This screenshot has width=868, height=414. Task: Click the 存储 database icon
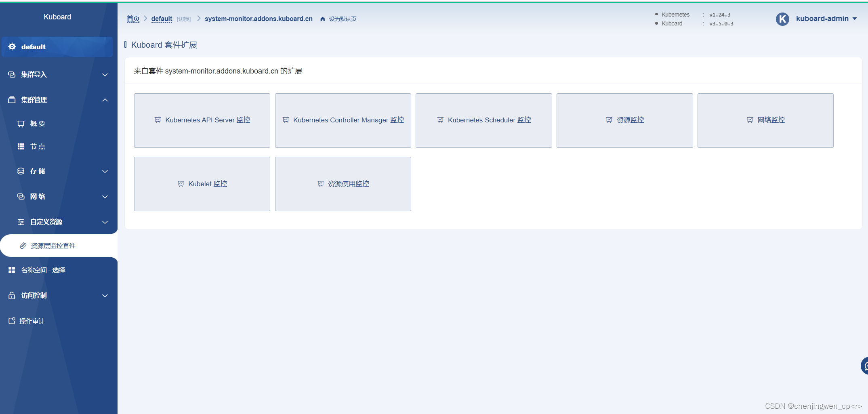click(x=21, y=171)
